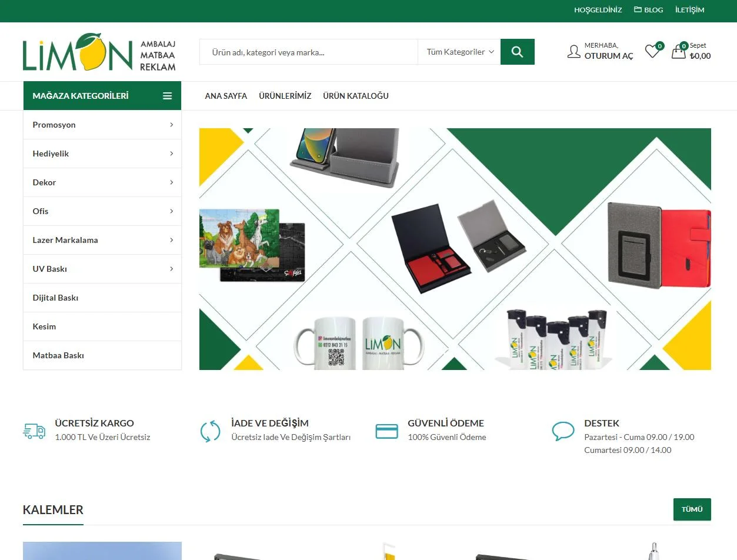Click the support speech bubble icon
This screenshot has width=737, height=560.
pyautogui.click(x=563, y=431)
